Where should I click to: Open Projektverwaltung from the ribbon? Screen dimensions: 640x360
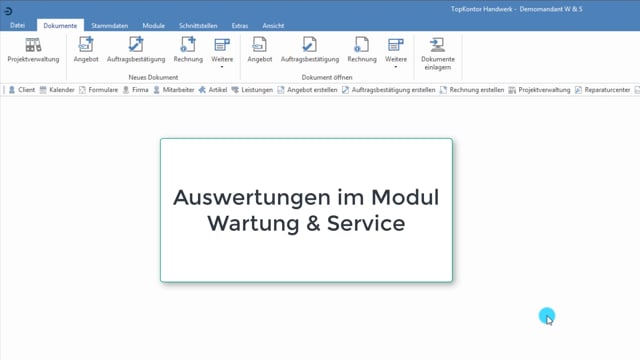click(33, 50)
